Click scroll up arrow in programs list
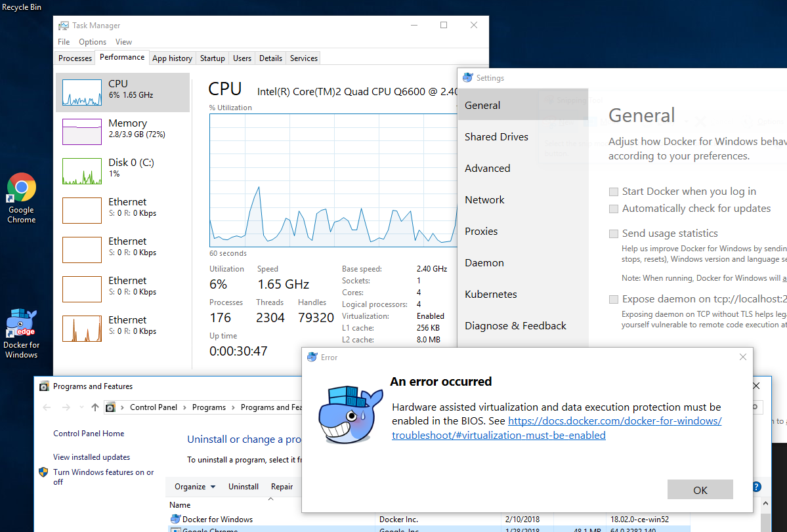This screenshot has width=787, height=532. tap(765, 503)
